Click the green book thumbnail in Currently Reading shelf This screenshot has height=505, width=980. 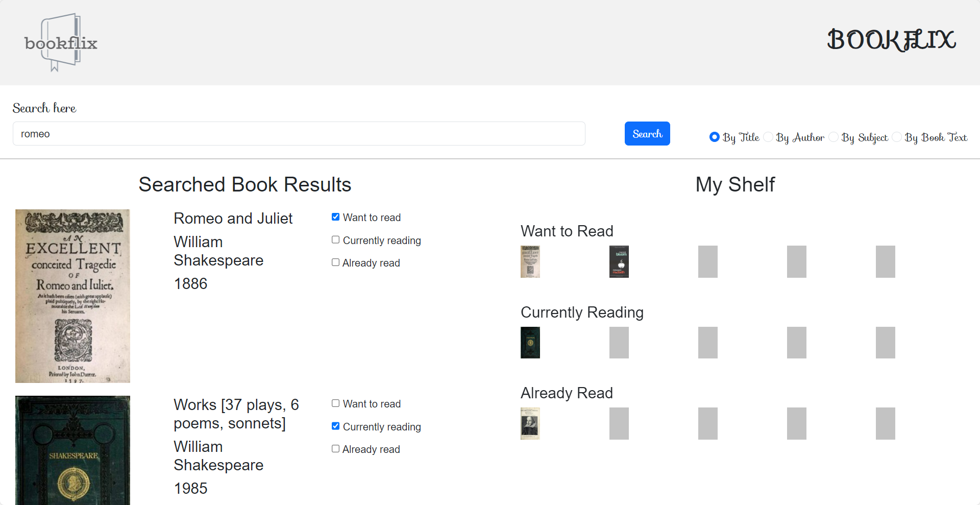pyautogui.click(x=530, y=343)
